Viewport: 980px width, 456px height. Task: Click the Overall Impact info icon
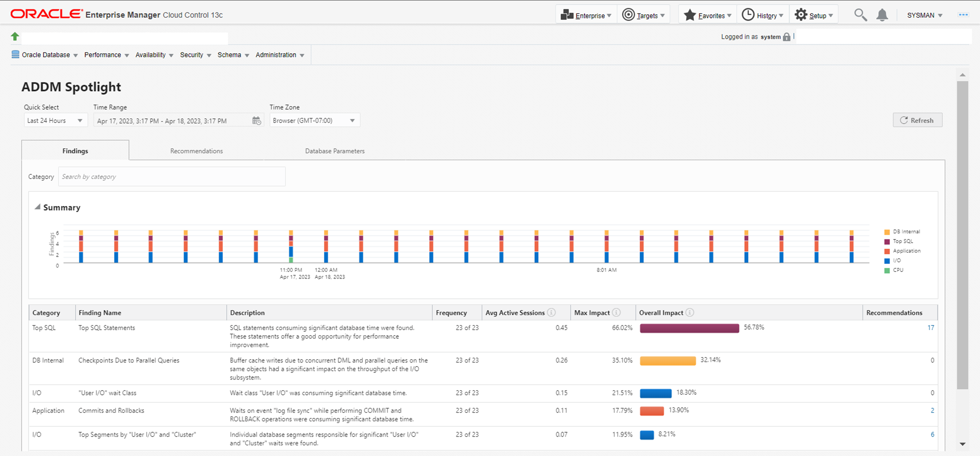tap(690, 312)
